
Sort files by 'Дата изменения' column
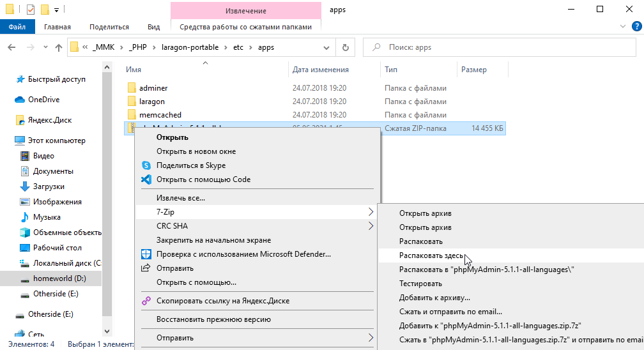coord(320,70)
